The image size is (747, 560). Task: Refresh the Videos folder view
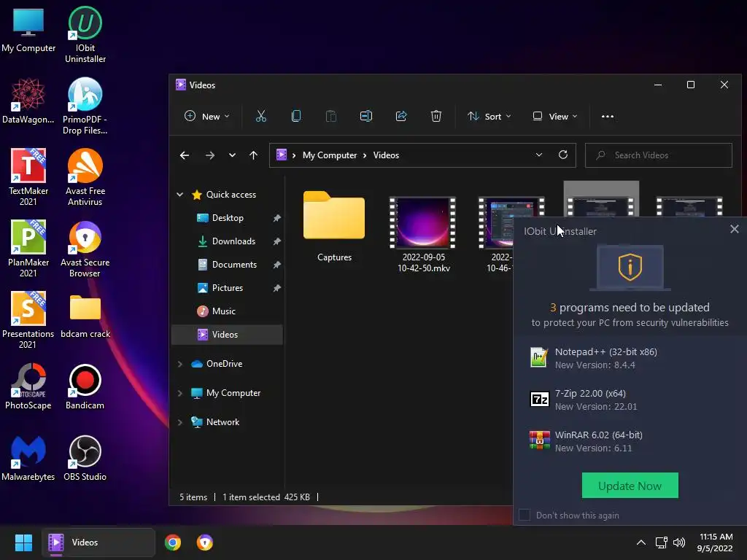tap(563, 155)
